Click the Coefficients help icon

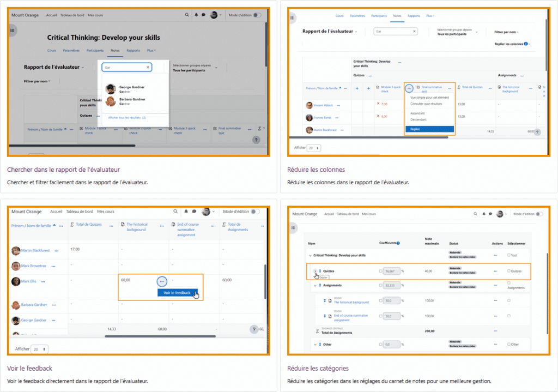click(x=398, y=243)
